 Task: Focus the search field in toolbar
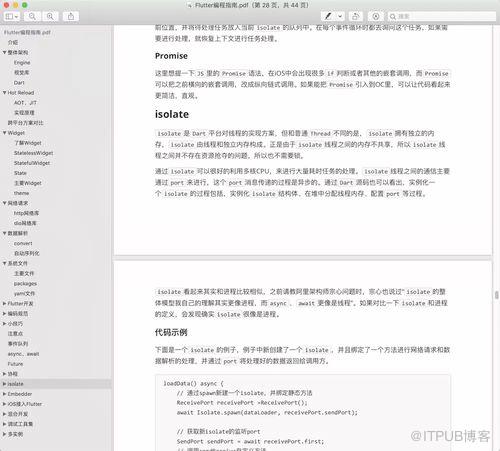[442, 16]
